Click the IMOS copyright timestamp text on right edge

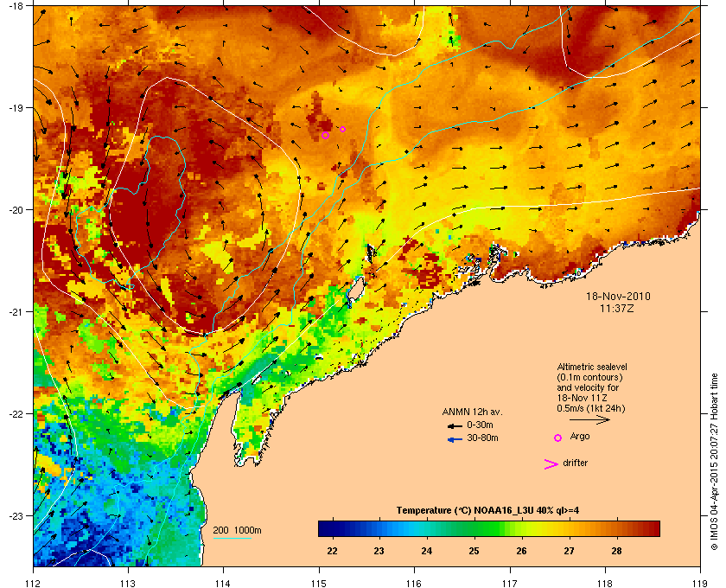[x=715, y=463]
